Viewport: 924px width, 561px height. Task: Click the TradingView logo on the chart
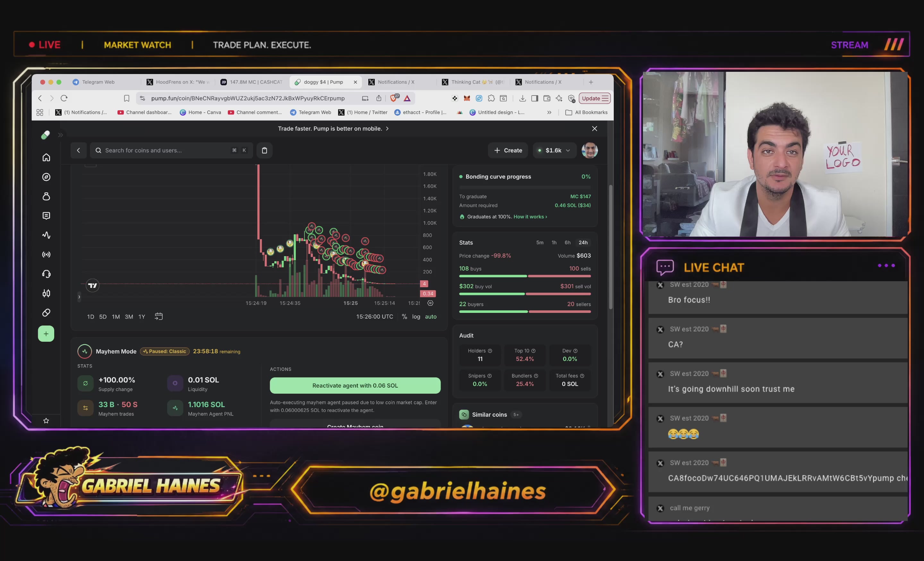coord(93,286)
